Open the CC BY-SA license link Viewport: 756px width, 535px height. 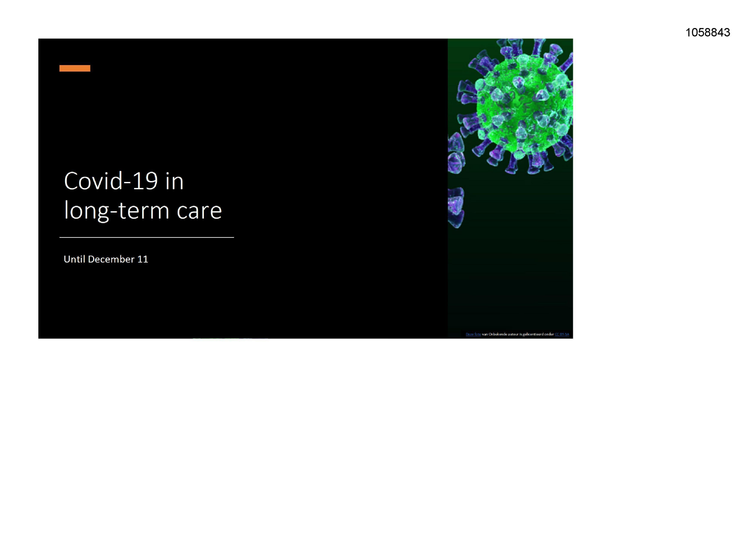tap(562, 334)
